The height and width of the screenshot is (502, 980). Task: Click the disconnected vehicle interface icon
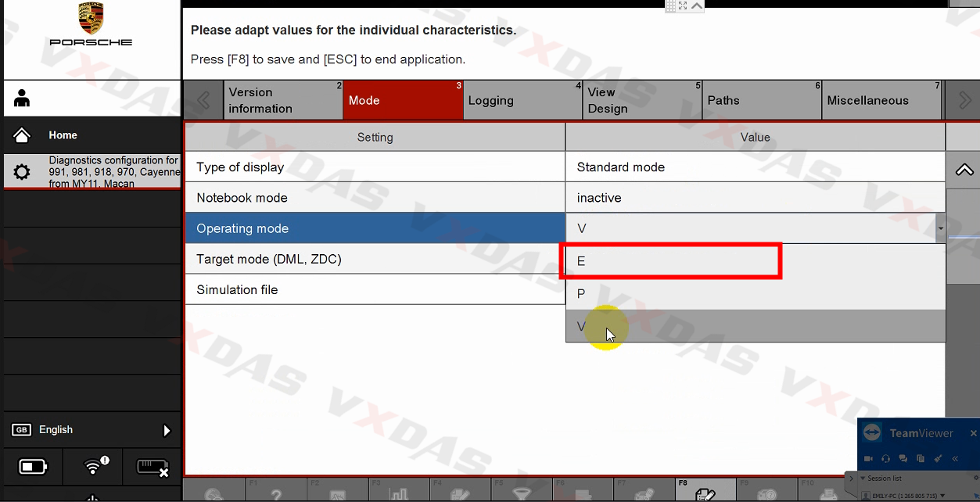(x=153, y=468)
